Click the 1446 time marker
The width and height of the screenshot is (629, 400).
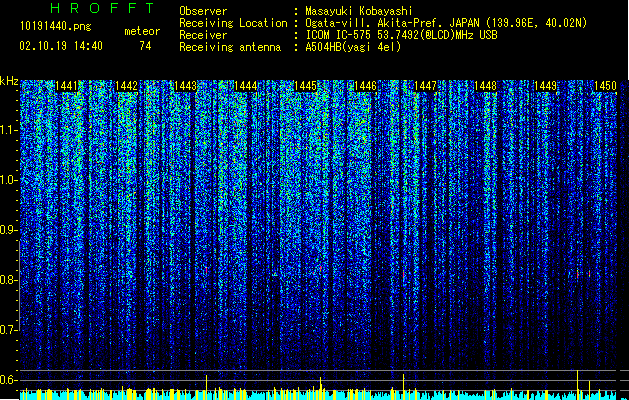365,86
